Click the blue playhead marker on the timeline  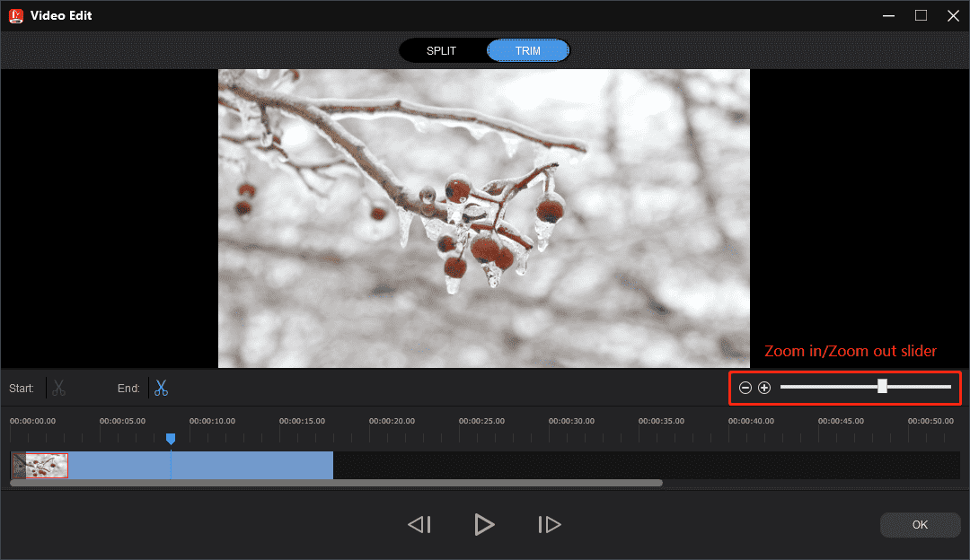[x=171, y=438]
